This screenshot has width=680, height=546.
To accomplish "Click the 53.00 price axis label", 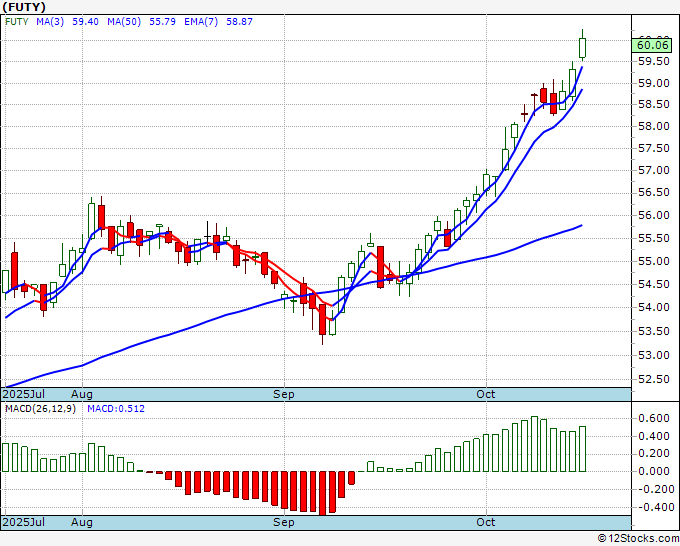I will point(654,355).
